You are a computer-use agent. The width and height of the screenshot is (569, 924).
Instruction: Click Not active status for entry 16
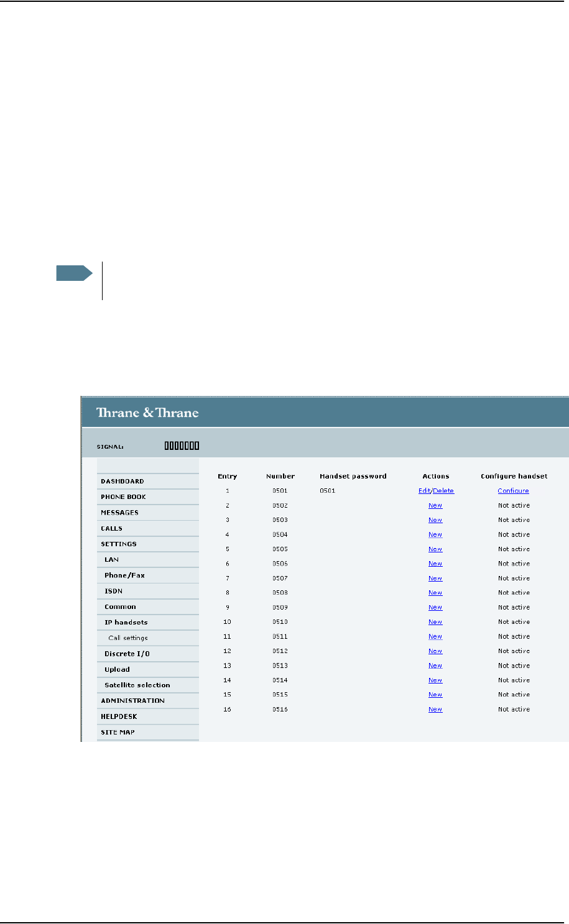click(x=514, y=710)
